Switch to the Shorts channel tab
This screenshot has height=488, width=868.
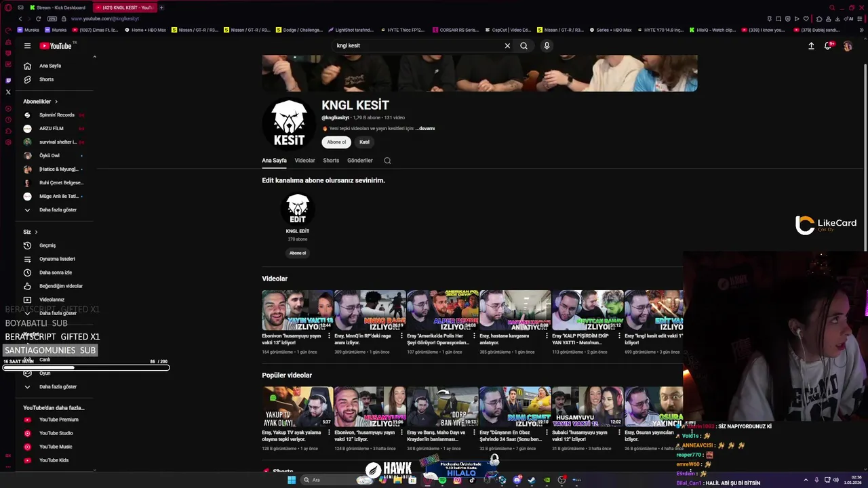[x=331, y=161]
